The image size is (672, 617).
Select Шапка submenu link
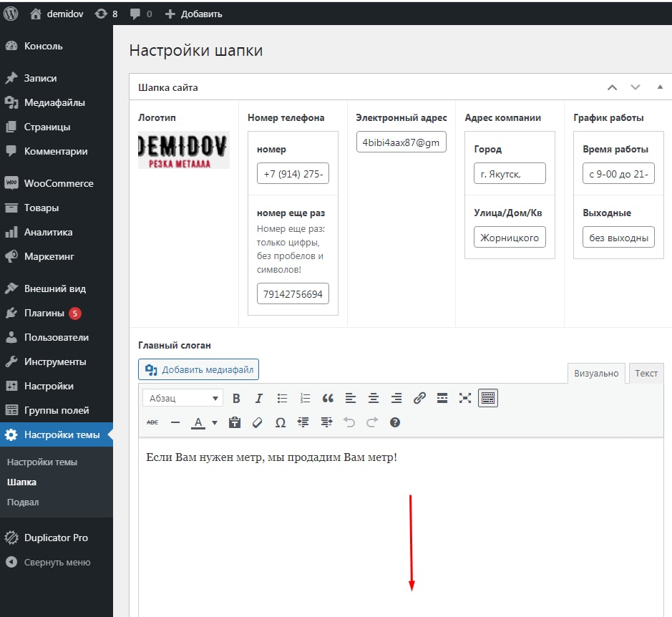click(x=22, y=482)
